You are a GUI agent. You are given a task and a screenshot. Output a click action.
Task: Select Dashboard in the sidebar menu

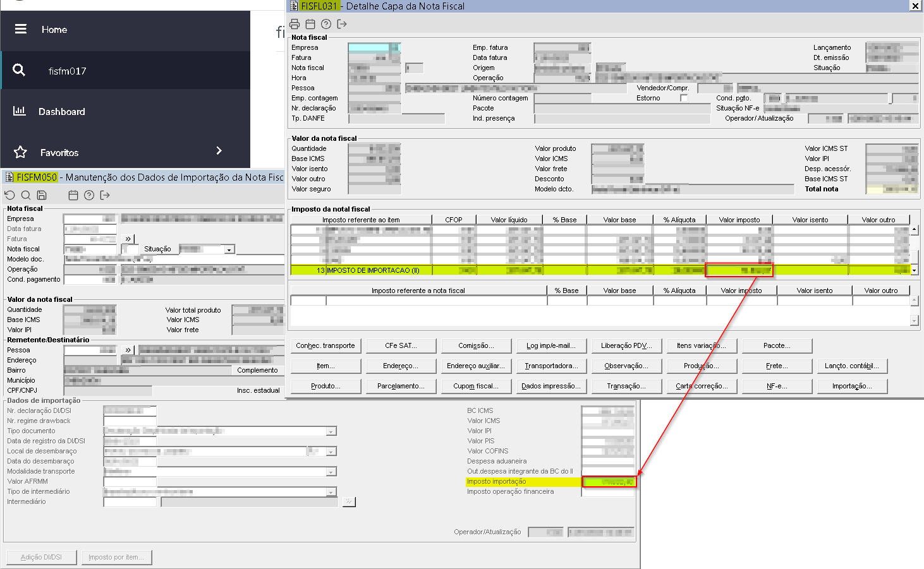pos(62,112)
